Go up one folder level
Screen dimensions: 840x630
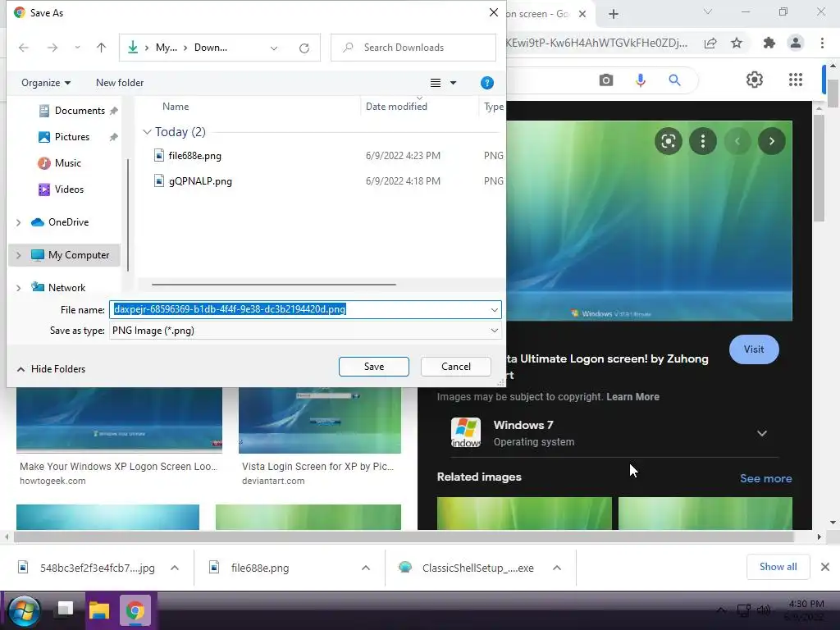click(101, 48)
